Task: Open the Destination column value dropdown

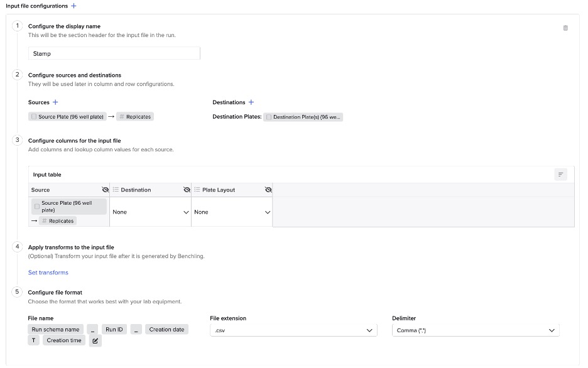Action: click(150, 212)
